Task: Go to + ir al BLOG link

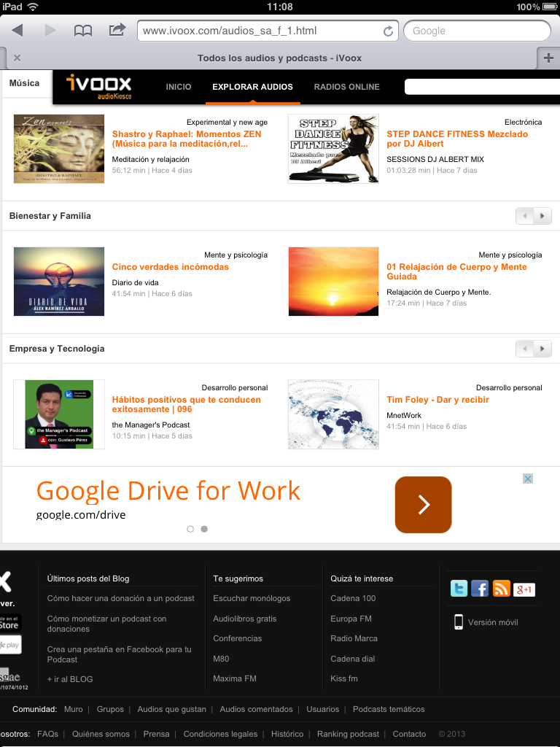Action: coord(70,679)
